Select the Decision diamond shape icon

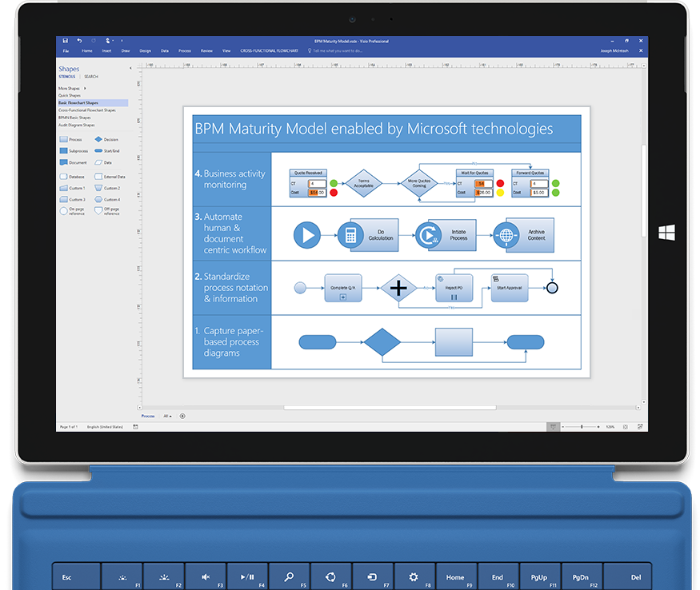(98, 139)
